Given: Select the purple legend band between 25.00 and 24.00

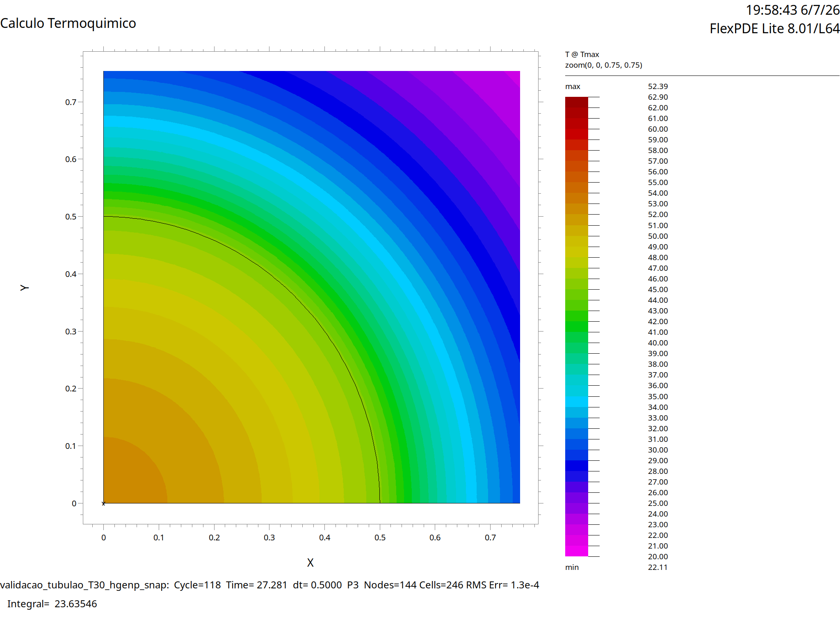Looking at the screenshot, I should tap(577, 508).
